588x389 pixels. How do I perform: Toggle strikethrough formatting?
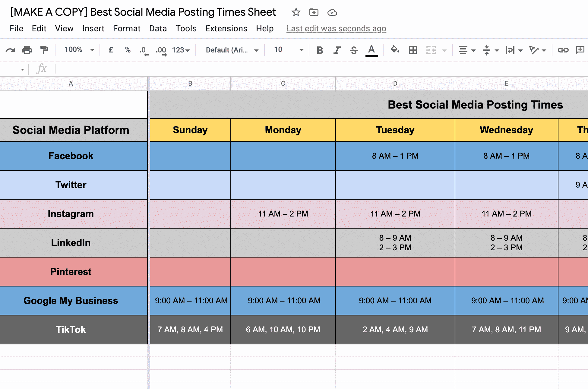coord(354,50)
